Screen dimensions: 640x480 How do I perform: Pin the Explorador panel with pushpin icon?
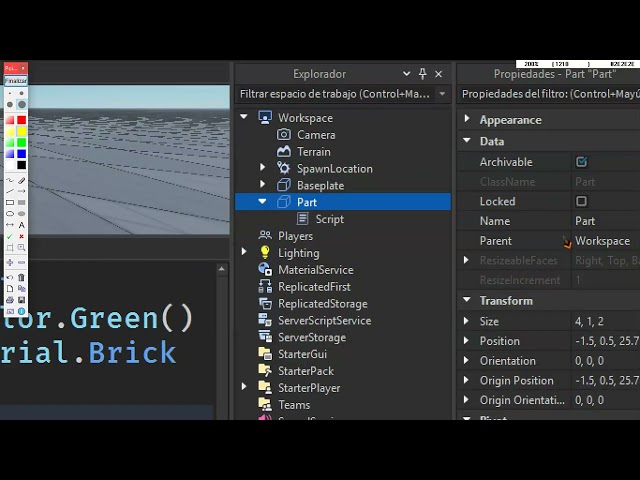tap(422, 74)
